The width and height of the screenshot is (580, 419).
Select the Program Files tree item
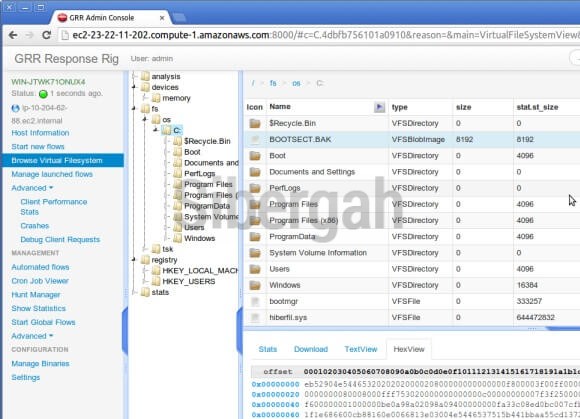pyautogui.click(x=208, y=185)
